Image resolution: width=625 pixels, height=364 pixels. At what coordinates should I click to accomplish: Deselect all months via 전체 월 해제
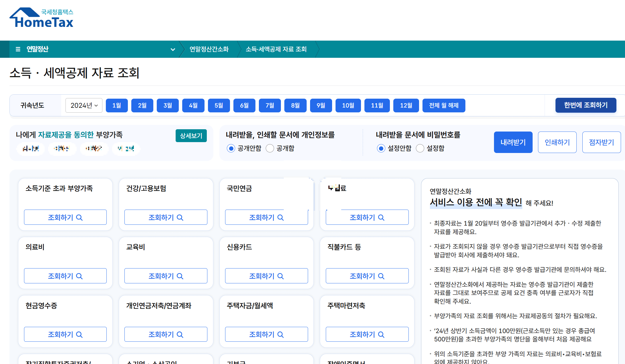click(444, 105)
